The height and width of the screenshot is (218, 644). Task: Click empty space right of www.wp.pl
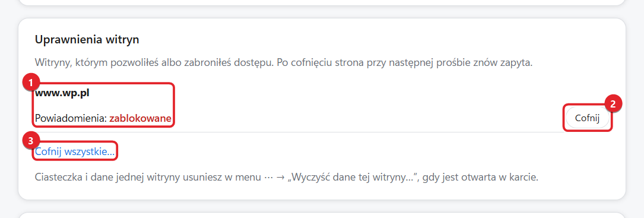[329, 93]
